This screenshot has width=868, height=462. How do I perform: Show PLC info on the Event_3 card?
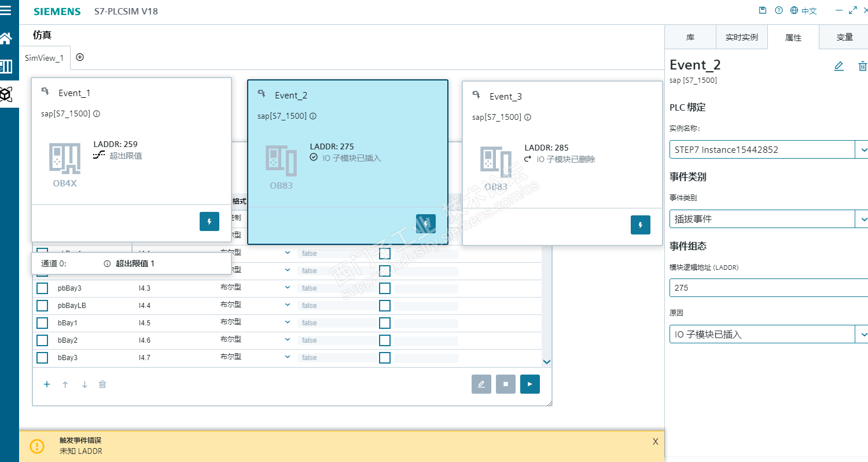(528, 117)
